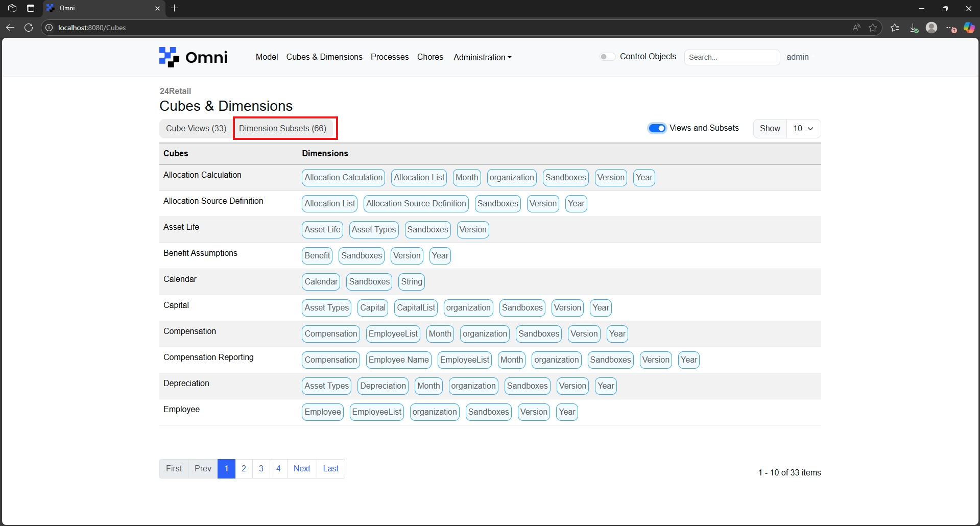Open new browser tab with plus icon

[175, 8]
